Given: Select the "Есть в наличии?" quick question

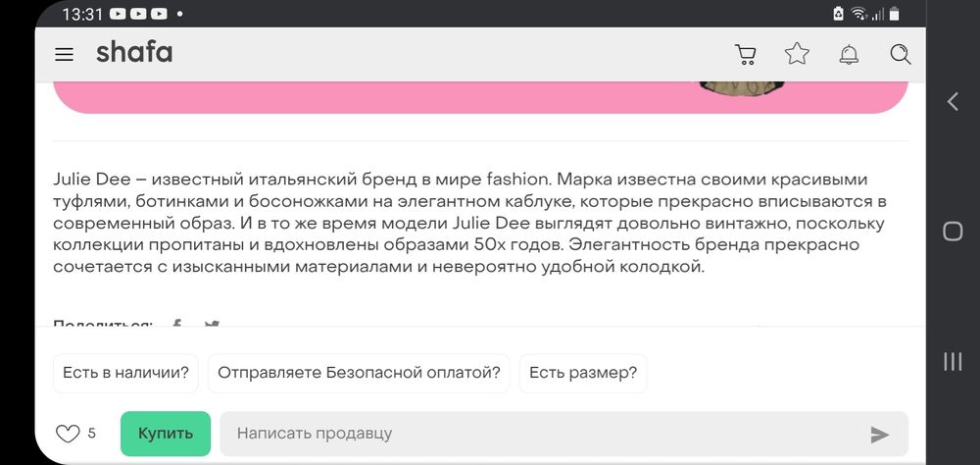Looking at the screenshot, I should 125,373.
